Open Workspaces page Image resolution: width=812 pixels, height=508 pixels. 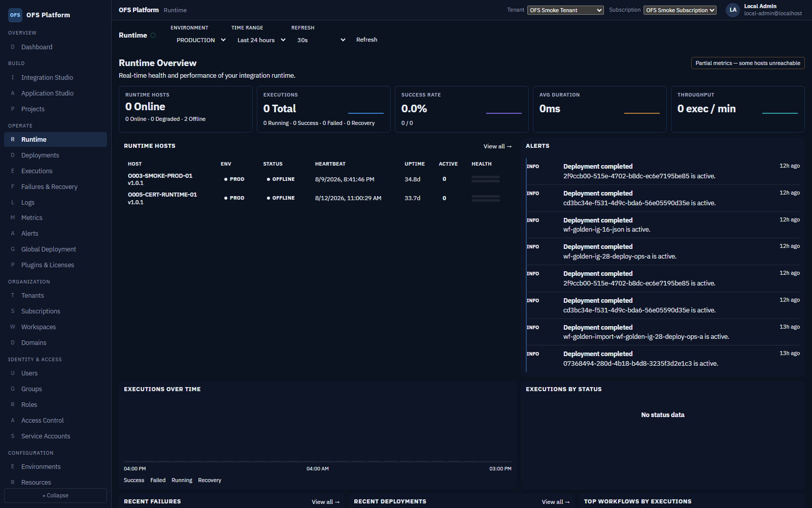56,327
